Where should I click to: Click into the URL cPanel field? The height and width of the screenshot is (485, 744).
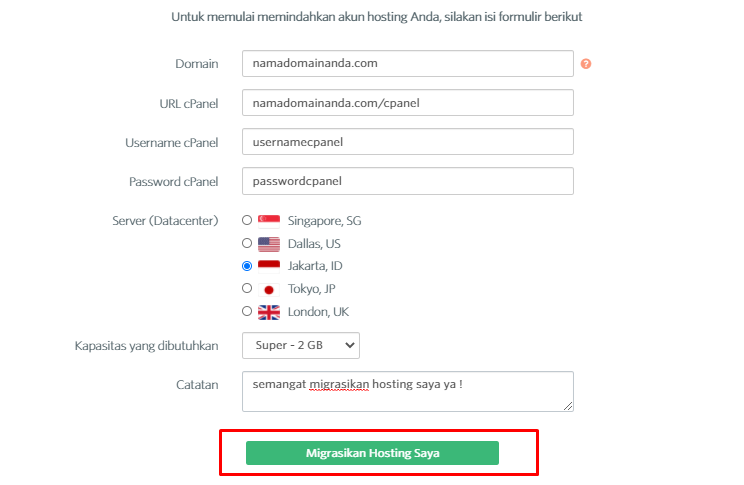point(408,103)
